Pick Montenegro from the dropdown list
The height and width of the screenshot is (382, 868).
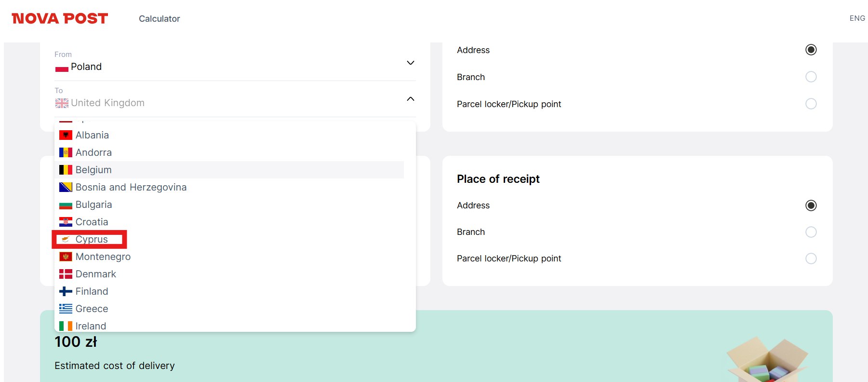pyautogui.click(x=103, y=257)
